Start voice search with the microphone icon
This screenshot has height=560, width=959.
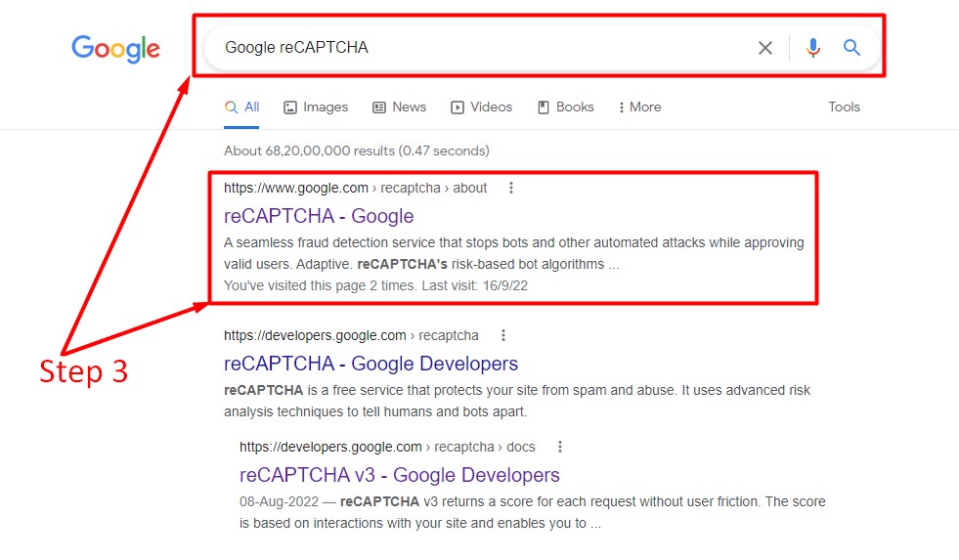pyautogui.click(x=812, y=48)
